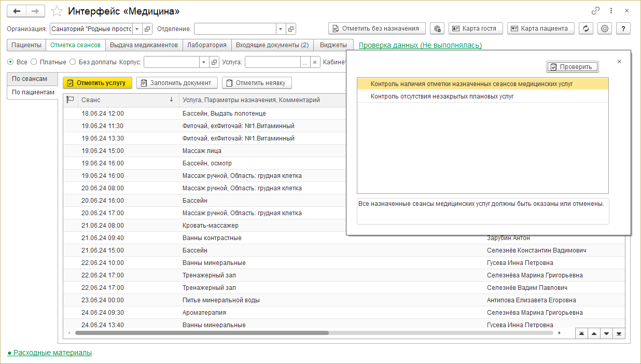Open settings via the gear icon
This screenshot has height=364, width=641.
[x=605, y=29]
